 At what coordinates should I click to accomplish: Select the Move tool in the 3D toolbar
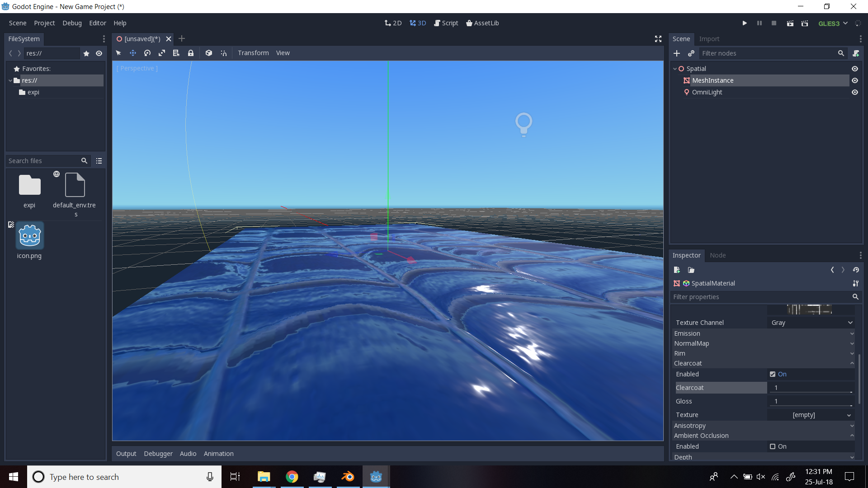point(133,53)
